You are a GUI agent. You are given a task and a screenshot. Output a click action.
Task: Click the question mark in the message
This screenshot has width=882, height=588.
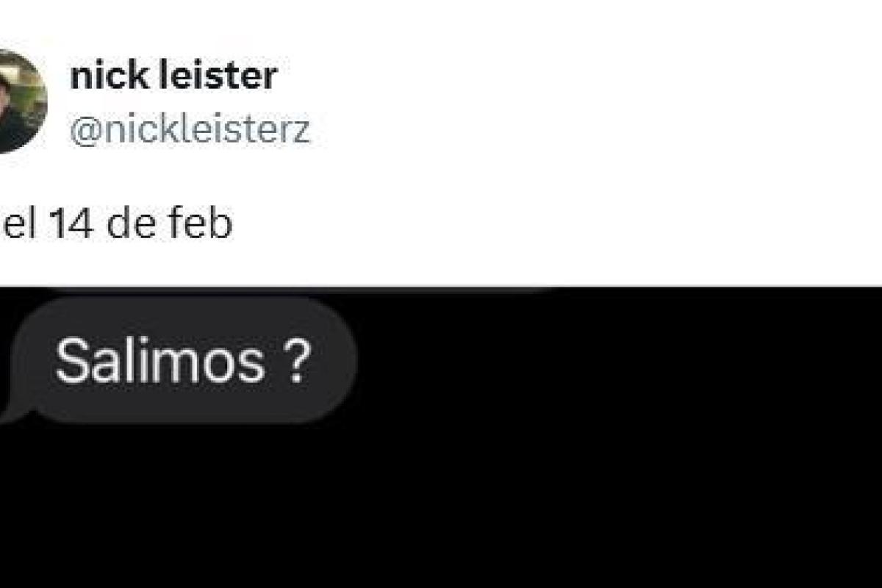coord(295,362)
